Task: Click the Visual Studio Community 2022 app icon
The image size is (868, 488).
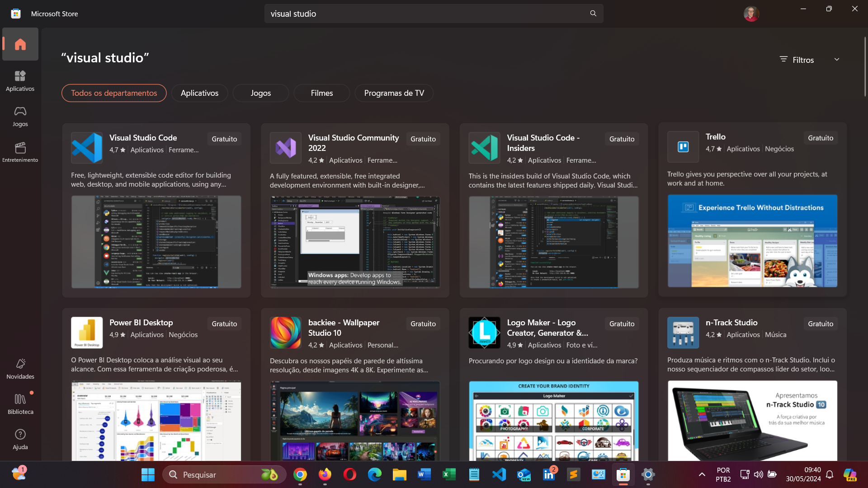Action: (286, 148)
